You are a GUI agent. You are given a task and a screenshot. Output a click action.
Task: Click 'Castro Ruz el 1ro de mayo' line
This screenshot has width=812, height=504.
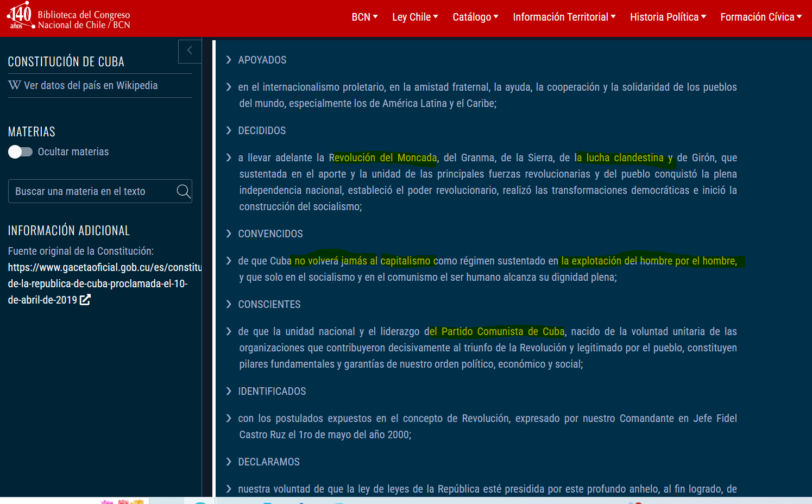325,435
